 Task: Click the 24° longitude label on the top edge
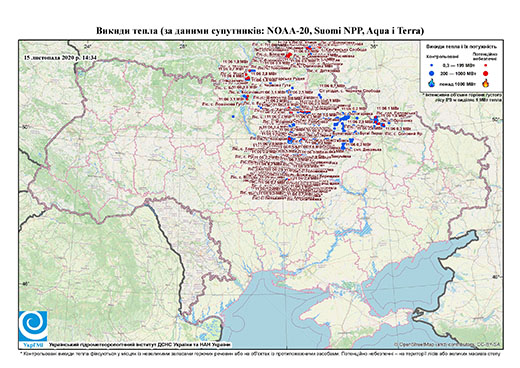(x=87, y=47)
